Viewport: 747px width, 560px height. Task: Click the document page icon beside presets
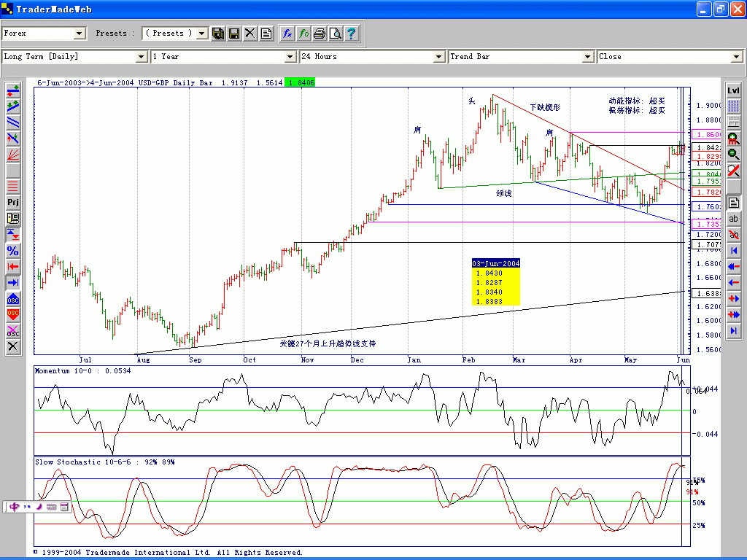point(266,34)
